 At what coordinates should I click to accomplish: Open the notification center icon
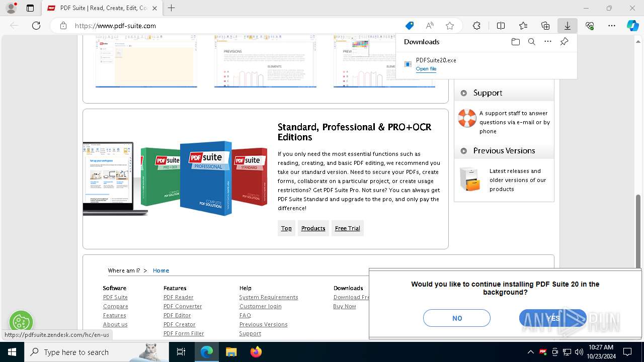pyautogui.click(x=627, y=352)
